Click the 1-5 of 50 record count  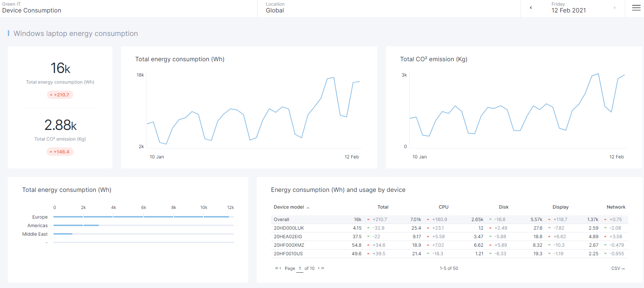pos(449,268)
